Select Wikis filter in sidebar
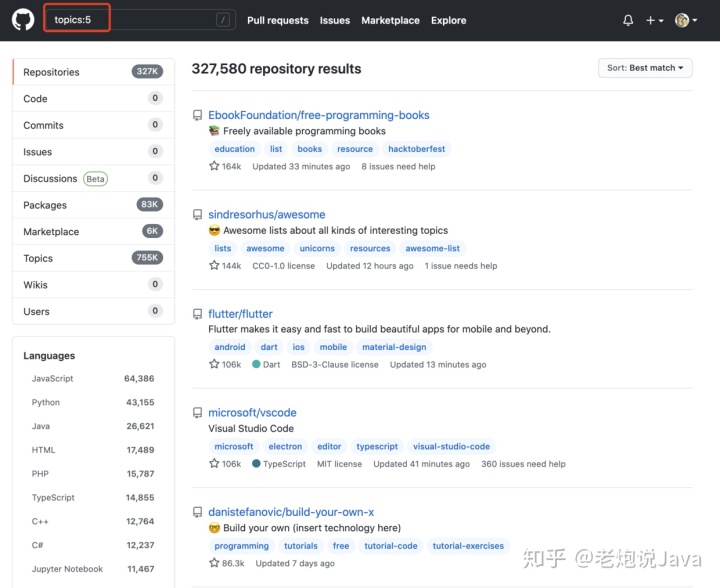The image size is (720, 588). pos(93,285)
